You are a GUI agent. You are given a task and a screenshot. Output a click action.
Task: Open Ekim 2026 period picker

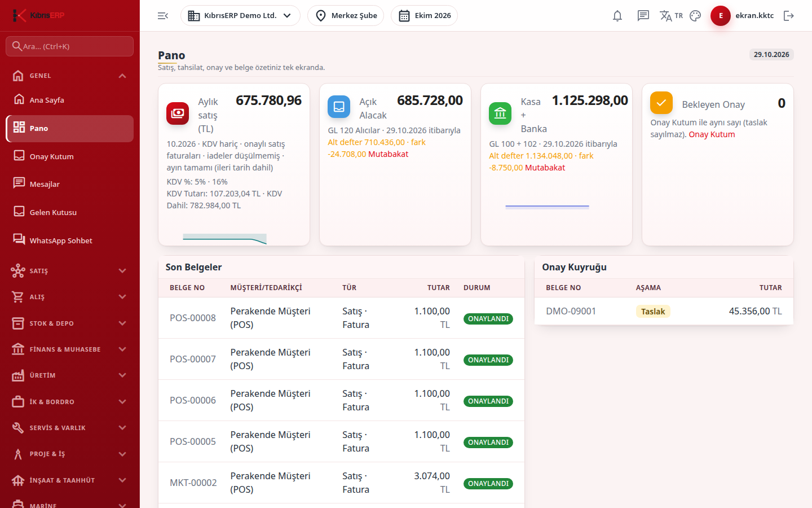pyautogui.click(x=424, y=16)
